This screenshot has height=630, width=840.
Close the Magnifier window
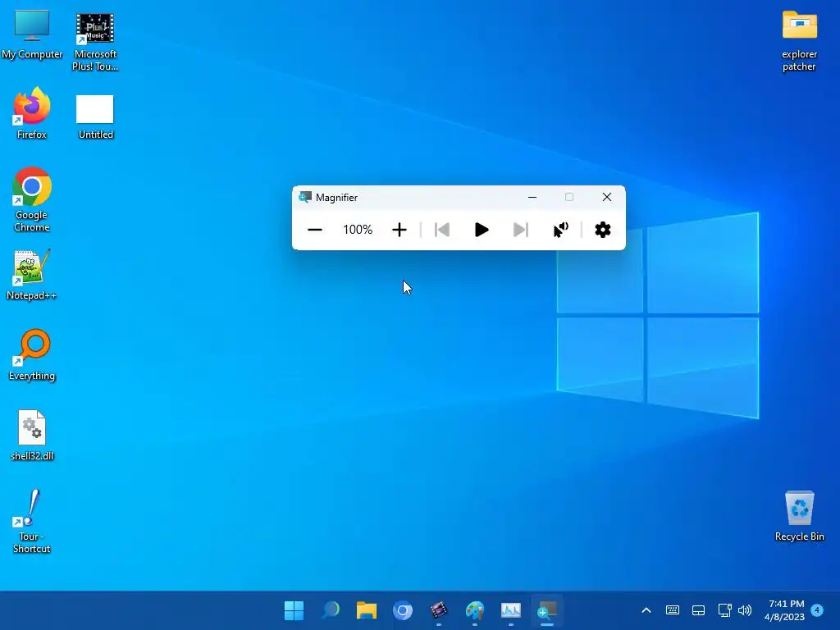[x=606, y=197]
